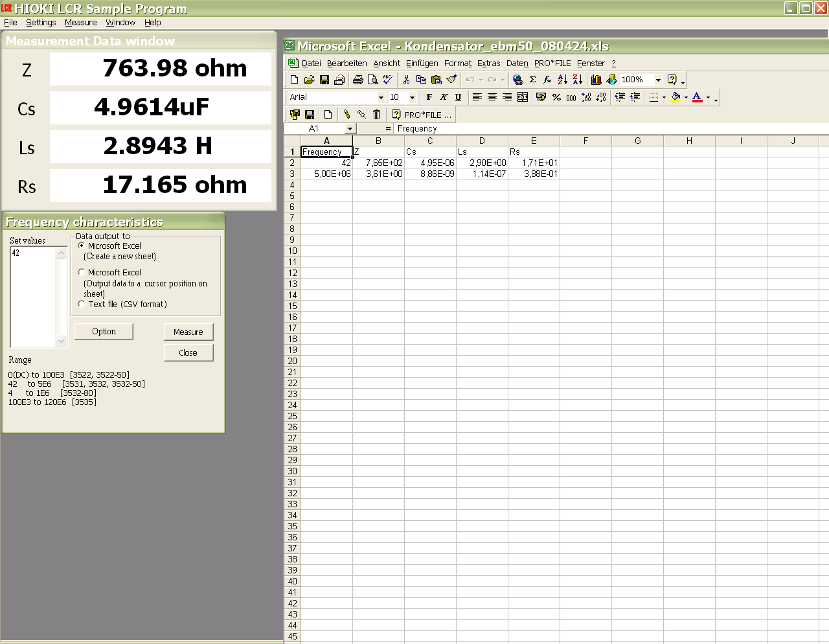Click the formula bar showing Frequency
This screenshot has width=829, height=644.
[611, 129]
